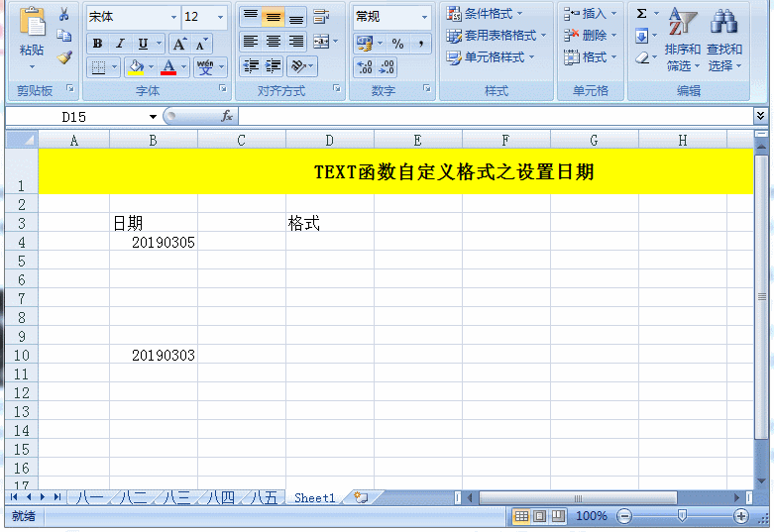Set middle vertical alignment
This screenshot has height=532, width=774.
tap(273, 17)
